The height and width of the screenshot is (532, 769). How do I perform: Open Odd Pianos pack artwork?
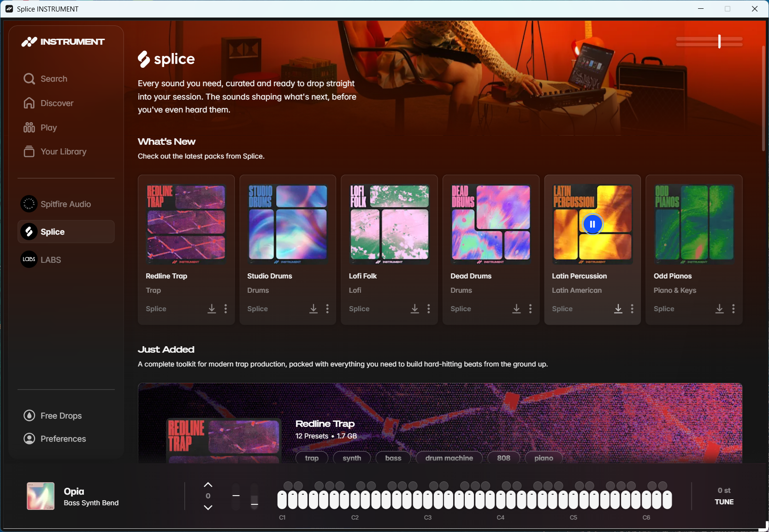694,225
